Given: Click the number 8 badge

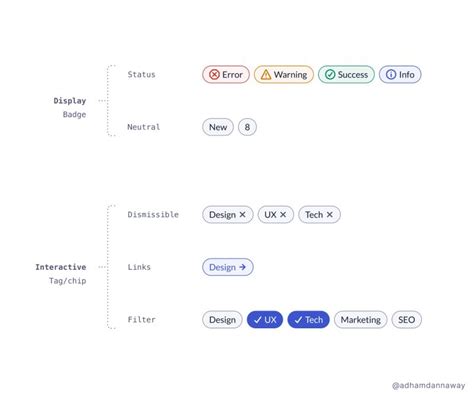Looking at the screenshot, I should click(247, 127).
